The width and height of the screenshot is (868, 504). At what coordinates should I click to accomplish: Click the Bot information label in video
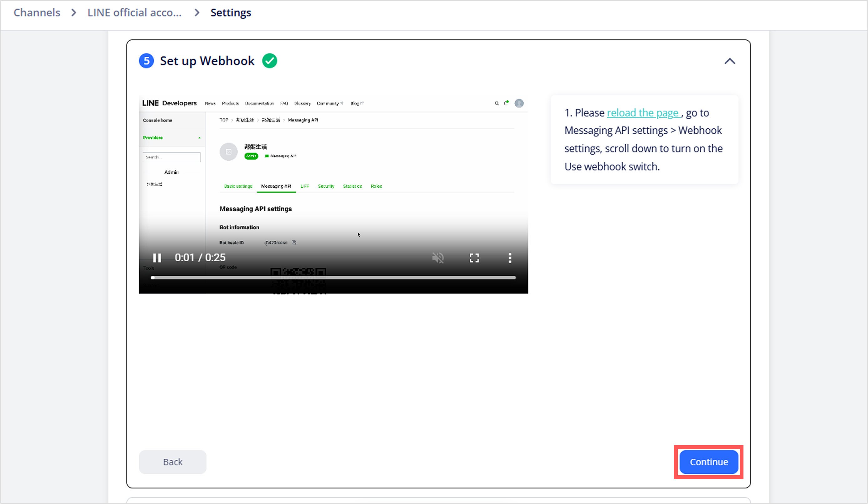239,227
